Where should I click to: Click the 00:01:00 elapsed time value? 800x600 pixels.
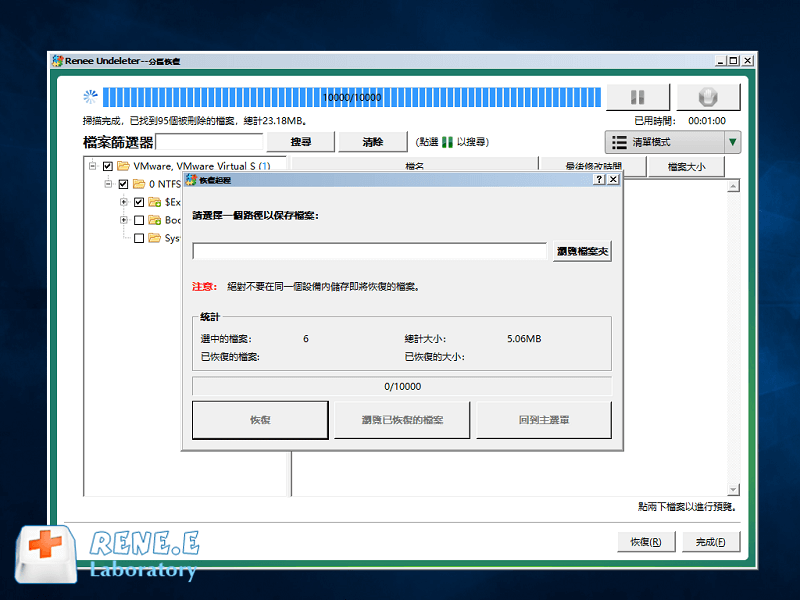[x=707, y=121]
